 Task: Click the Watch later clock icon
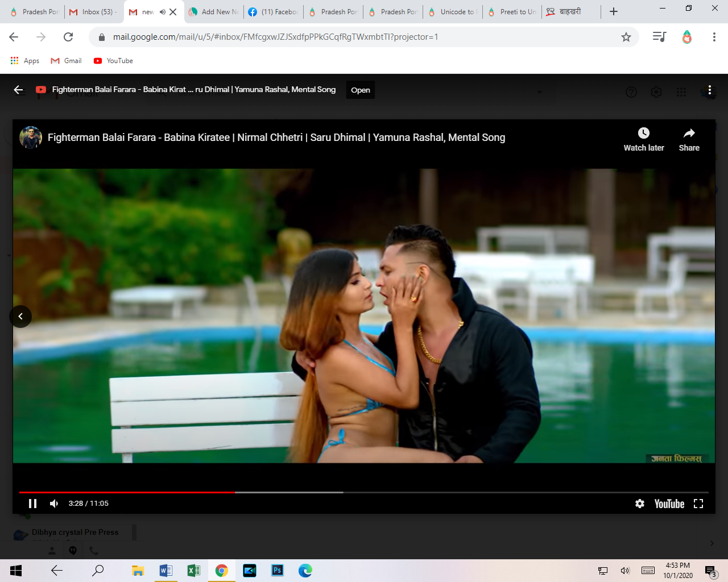point(644,133)
